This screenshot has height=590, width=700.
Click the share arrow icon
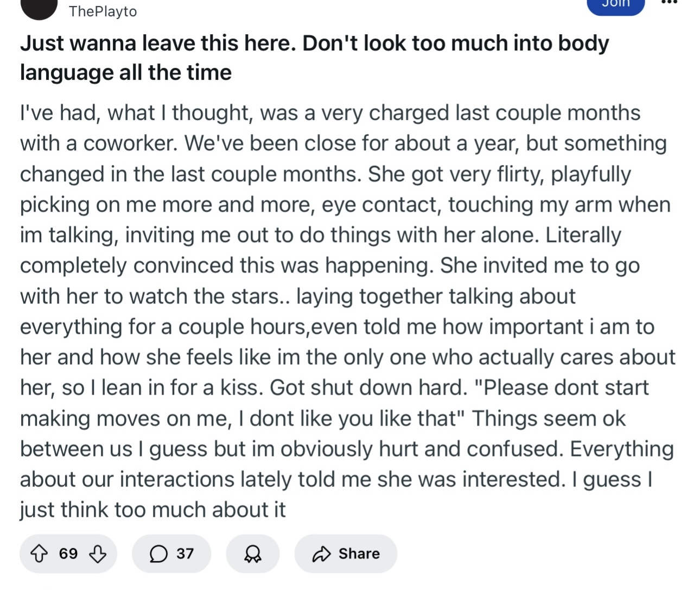pyautogui.click(x=321, y=554)
